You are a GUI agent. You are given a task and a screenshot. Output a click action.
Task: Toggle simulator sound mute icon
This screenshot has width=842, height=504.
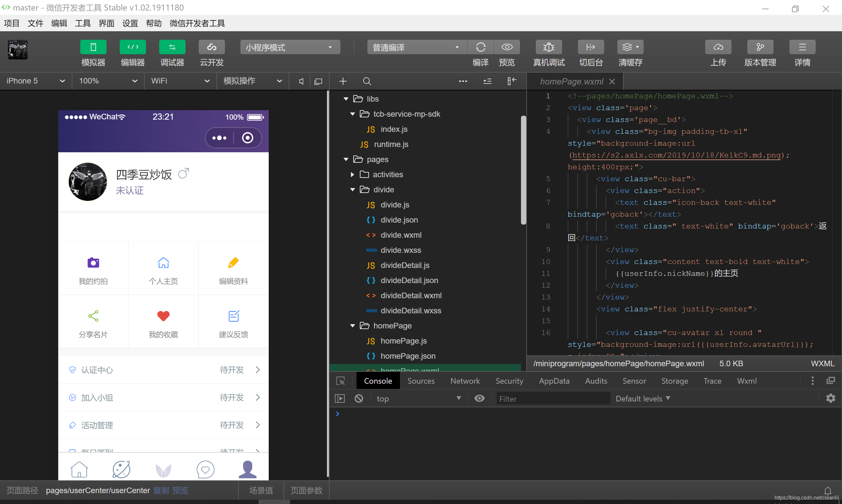pyautogui.click(x=301, y=81)
